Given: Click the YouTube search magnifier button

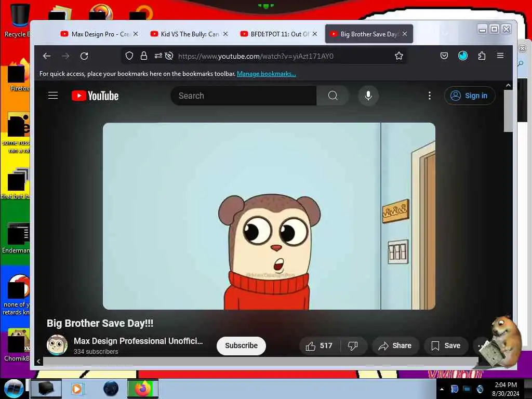Looking at the screenshot, I should tap(332, 96).
